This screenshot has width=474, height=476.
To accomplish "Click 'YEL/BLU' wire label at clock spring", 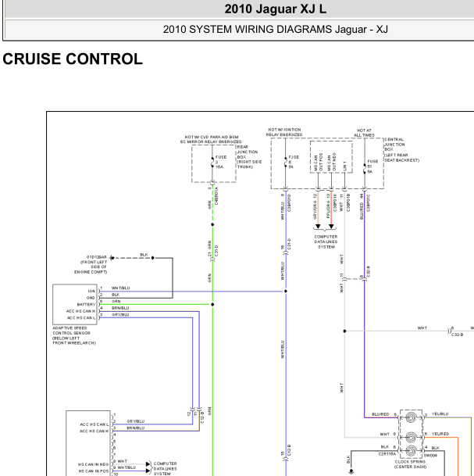I will tap(440, 414).
